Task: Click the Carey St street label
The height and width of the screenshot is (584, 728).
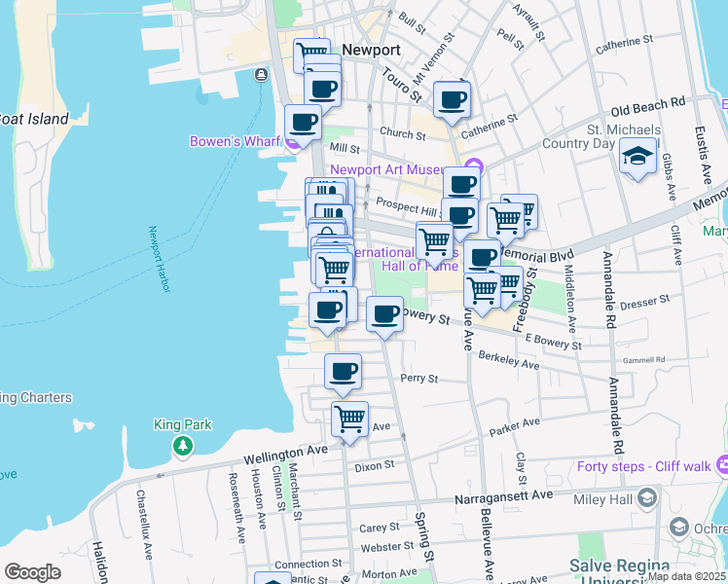Action: pos(380,528)
